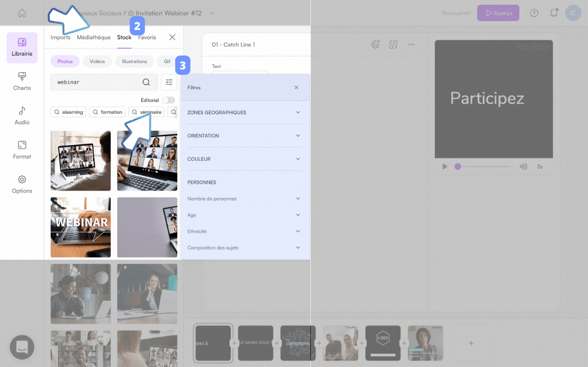Select the Illustrations filter pill
This screenshot has height=367, width=588.
(134, 61)
